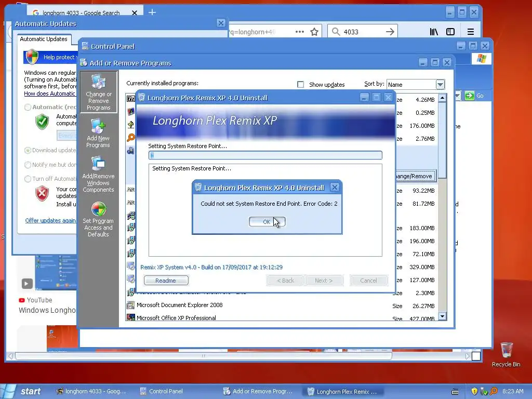Switch to Add or Remove Programs taskbar item
Image resolution: width=532 pixels, height=399 pixels.
(258, 391)
